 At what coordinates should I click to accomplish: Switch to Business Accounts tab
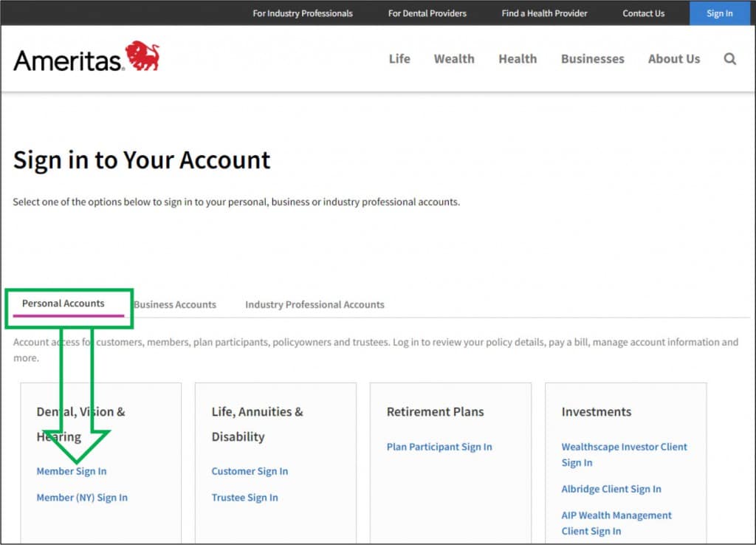[x=175, y=305]
